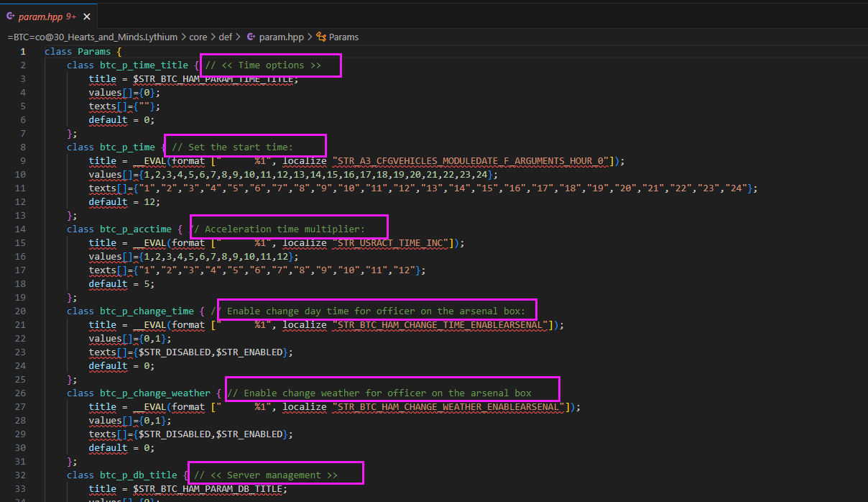Close the param.hpp tab
868x502 pixels.
point(87,16)
